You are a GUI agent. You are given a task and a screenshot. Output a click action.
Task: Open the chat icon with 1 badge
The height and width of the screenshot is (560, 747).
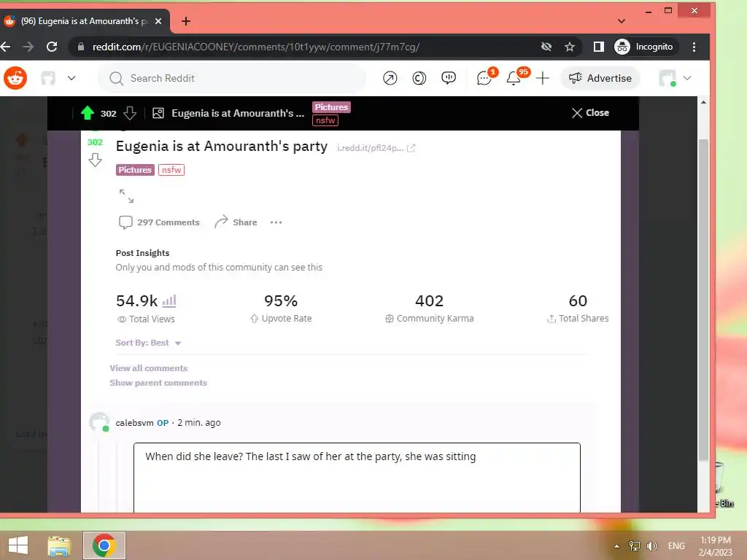tap(484, 78)
